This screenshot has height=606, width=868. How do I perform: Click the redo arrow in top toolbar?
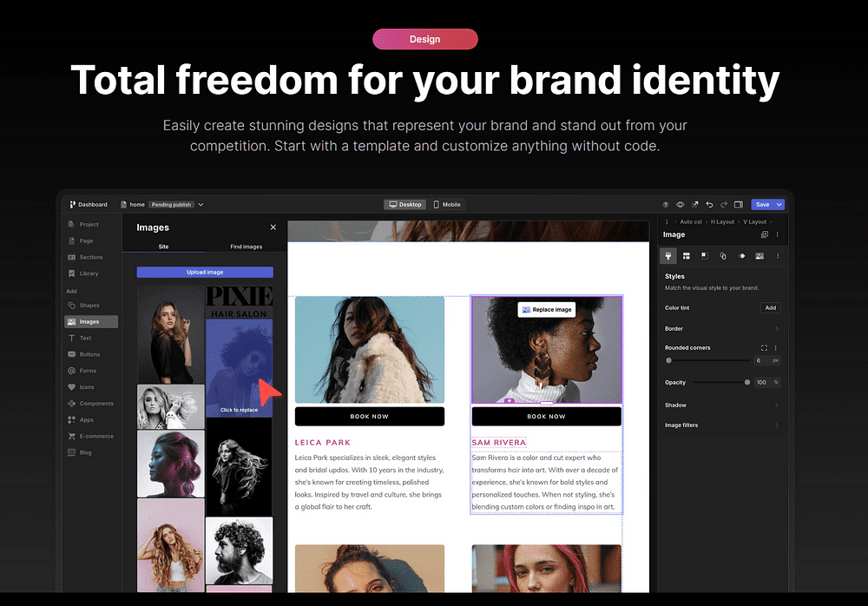pos(724,204)
